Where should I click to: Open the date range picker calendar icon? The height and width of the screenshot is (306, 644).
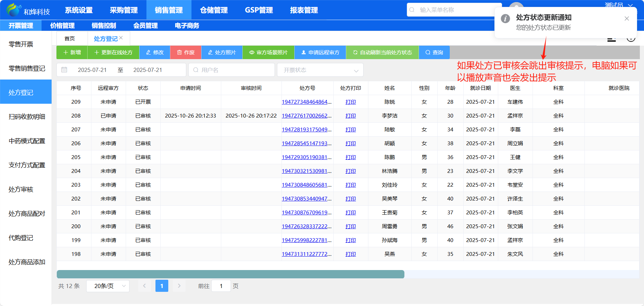click(x=64, y=70)
